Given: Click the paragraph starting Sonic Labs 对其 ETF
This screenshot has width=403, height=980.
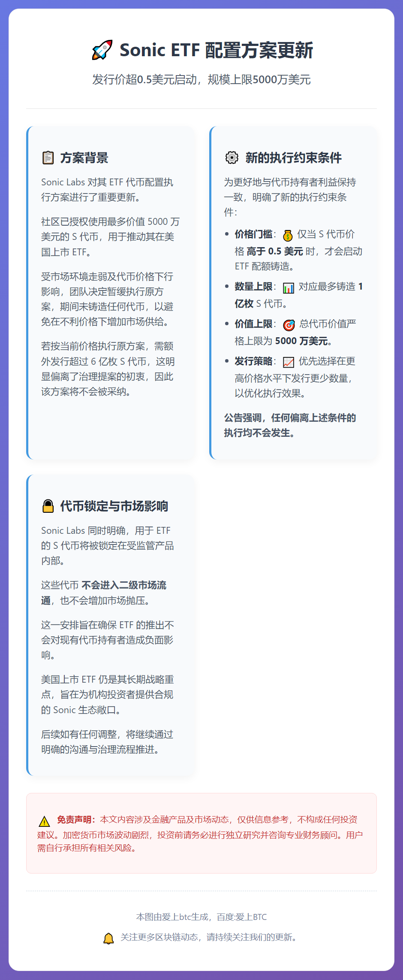Looking at the screenshot, I should pyautogui.click(x=107, y=190).
